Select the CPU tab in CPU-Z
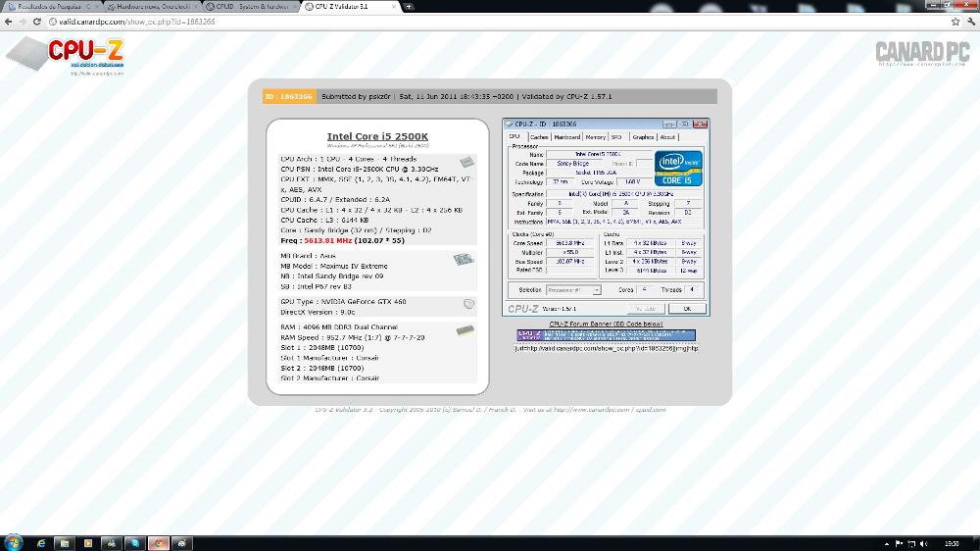 (x=514, y=136)
